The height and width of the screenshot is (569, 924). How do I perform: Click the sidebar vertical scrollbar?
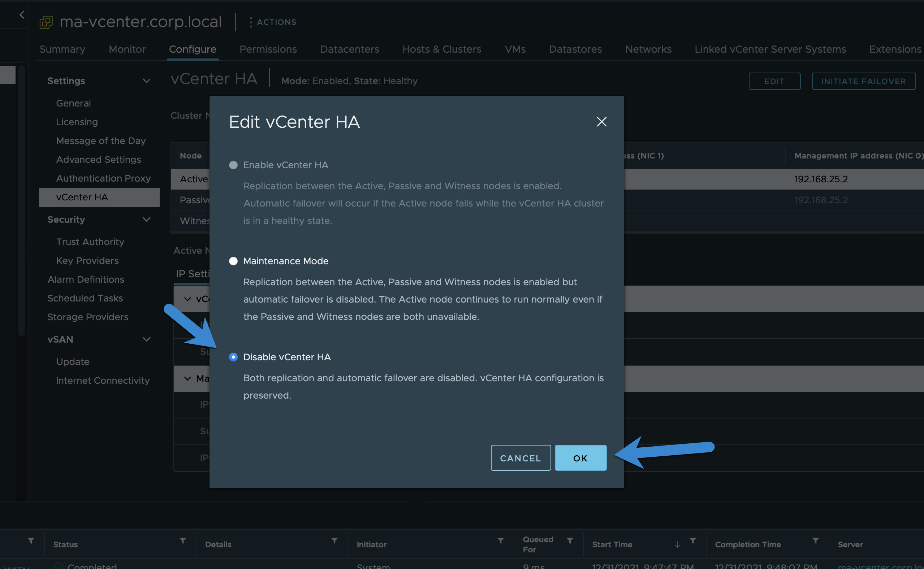[x=21, y=201]
